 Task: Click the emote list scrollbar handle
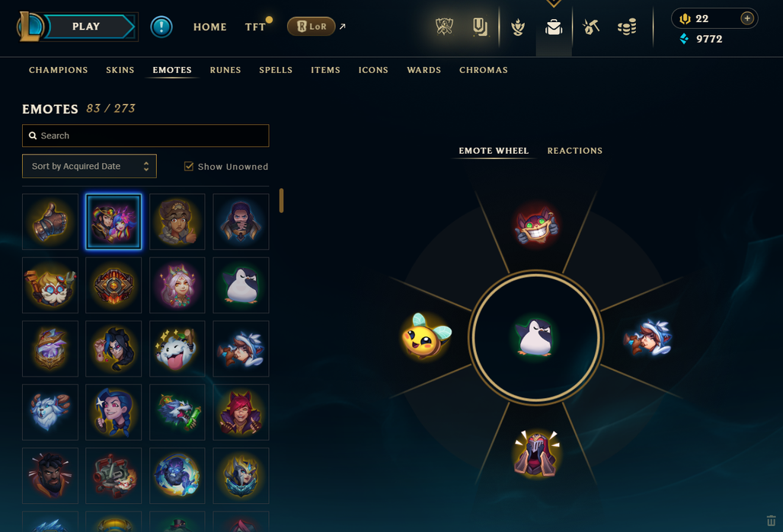click(281, 200)
